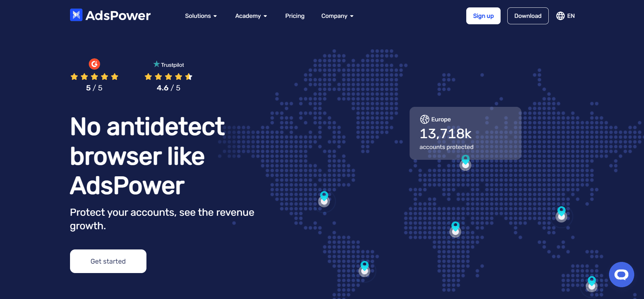
Task: Click the "Europe" label in the card
Action: pos(441,119)
